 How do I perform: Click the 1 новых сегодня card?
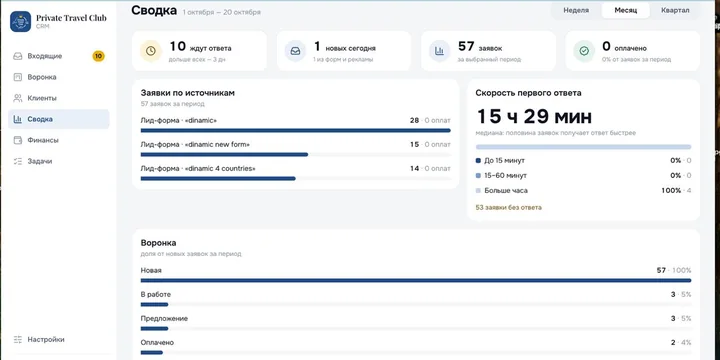click(x=343, y=51)
